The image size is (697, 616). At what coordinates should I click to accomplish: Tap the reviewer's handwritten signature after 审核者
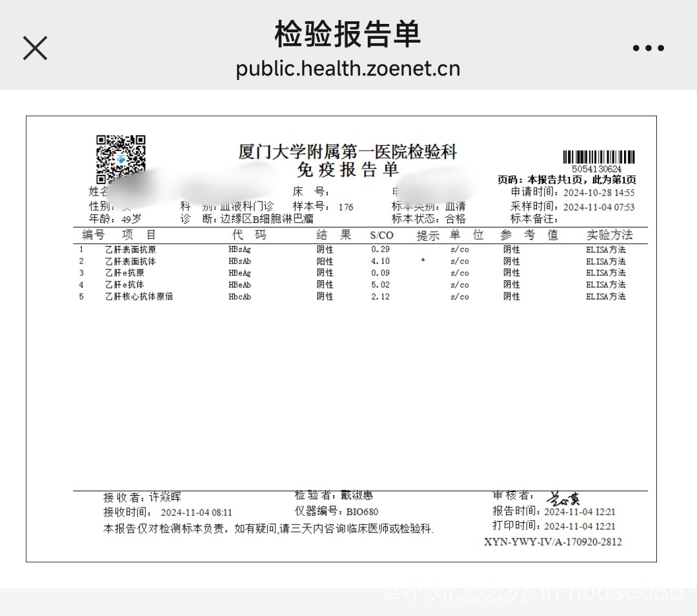coord(563,498)
